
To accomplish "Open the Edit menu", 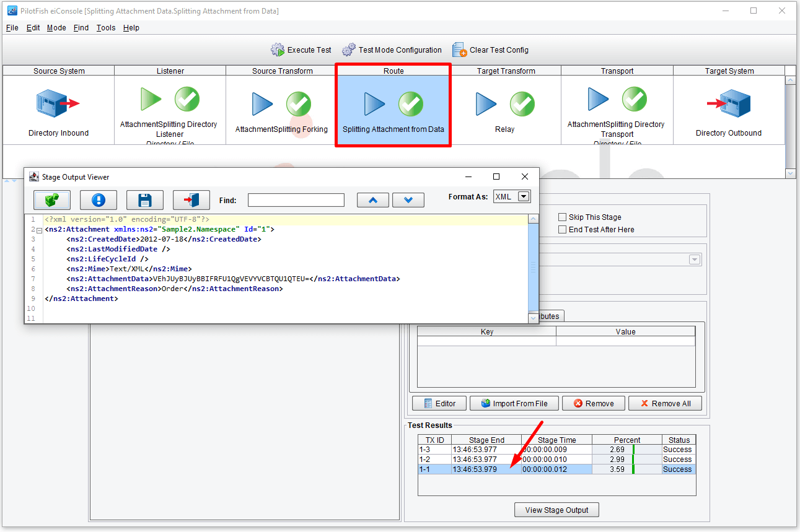I will [33, 28].
